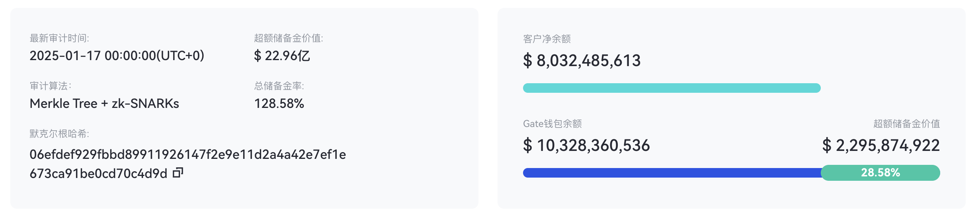Click the 总储备金率 label
980x219 pixels.
click(279, 86)
